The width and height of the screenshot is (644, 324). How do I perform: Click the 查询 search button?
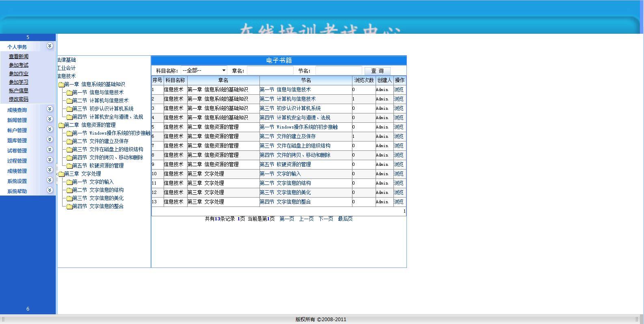377,71
